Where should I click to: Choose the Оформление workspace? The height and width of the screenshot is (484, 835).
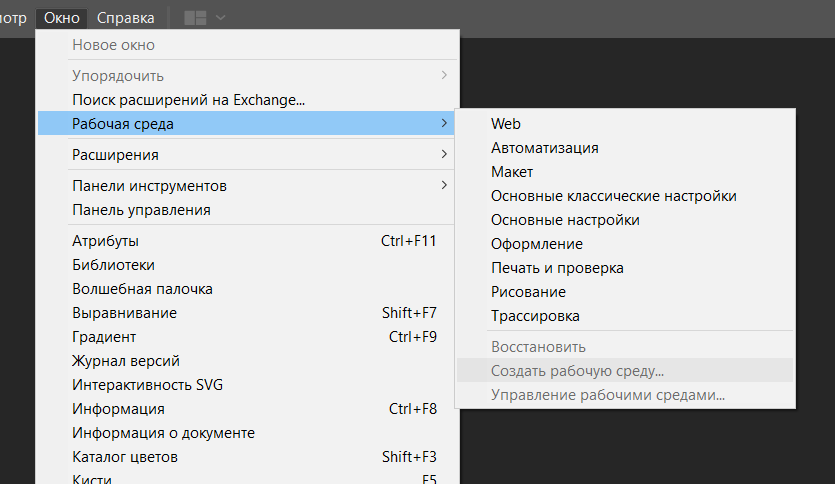[537, 244]
